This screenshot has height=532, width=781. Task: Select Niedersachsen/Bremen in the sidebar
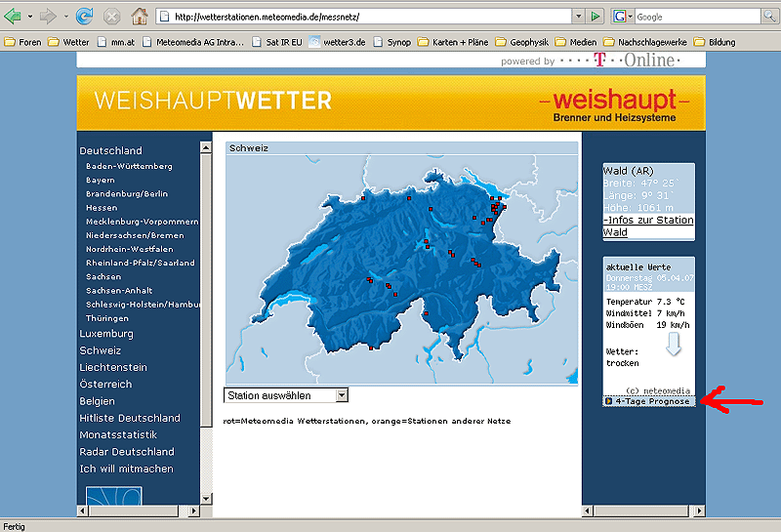pos(135,235)
